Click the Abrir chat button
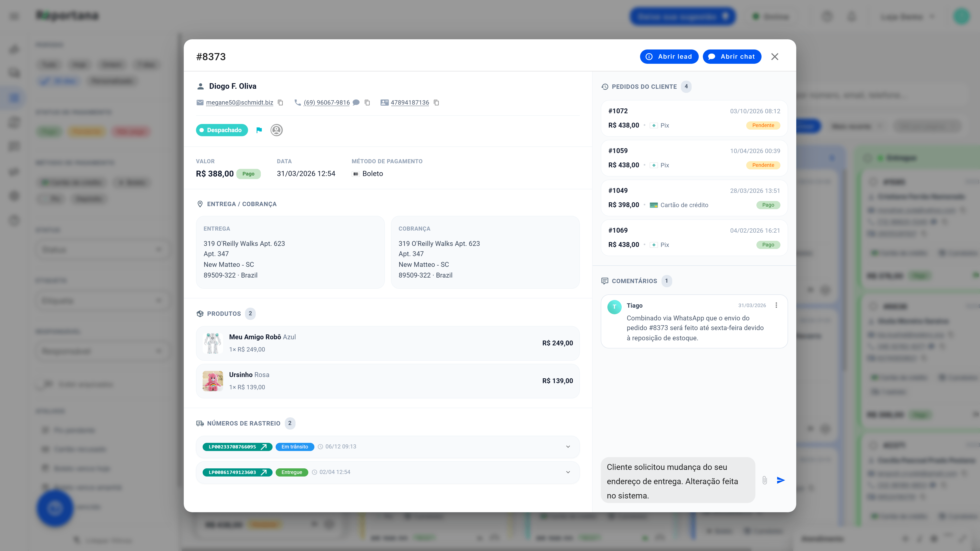Screen dimensions: 980x551 coord(732,57)
